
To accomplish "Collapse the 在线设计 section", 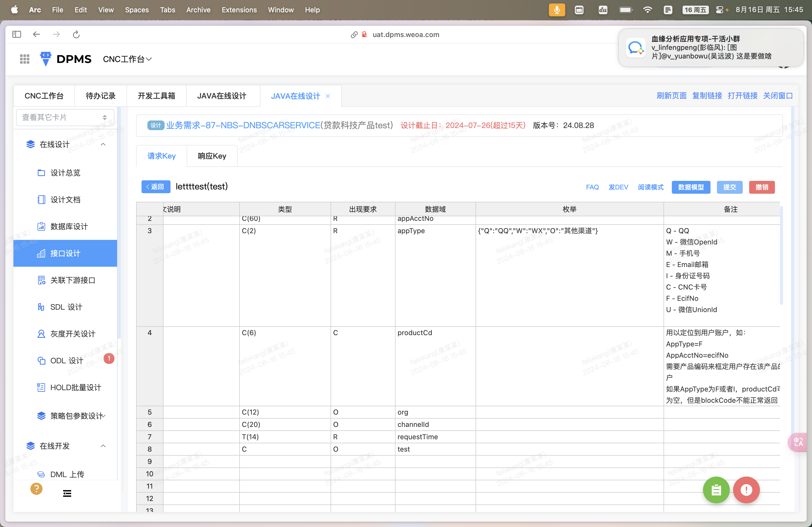I will pos(103,145).
